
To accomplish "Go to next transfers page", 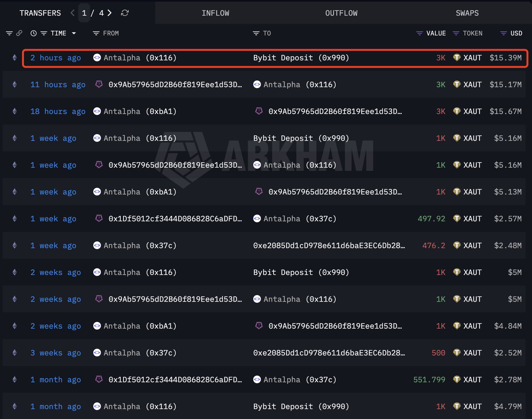I will (110, 13).
